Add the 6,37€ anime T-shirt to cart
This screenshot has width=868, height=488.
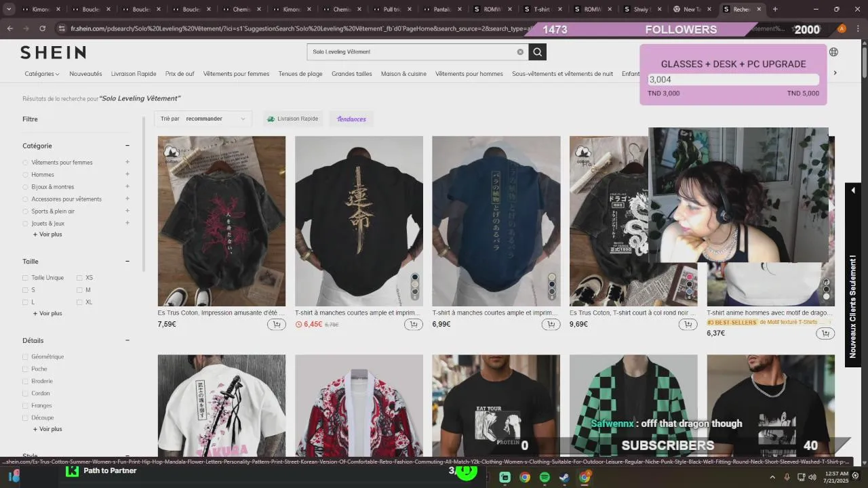[825, 333]
